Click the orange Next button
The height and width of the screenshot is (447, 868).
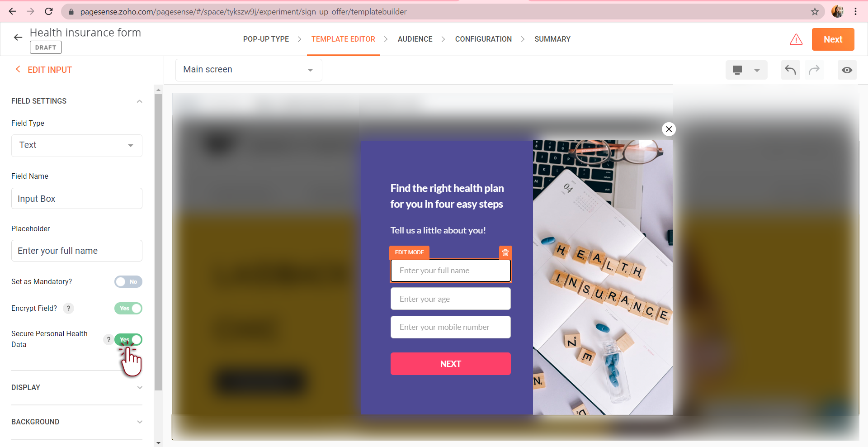click(833, 39)
